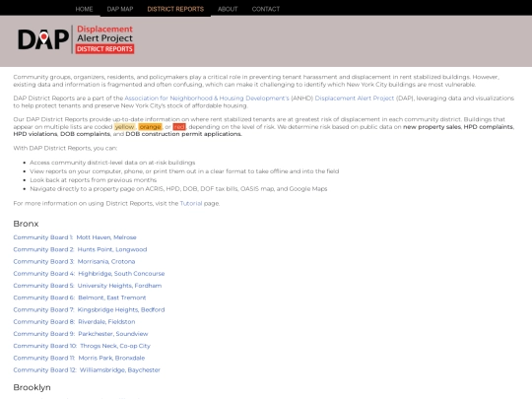Viewport: 532px width, 399px height.
Task: Click 'Navigate directly to a property page' bullet
Action: 178,188
